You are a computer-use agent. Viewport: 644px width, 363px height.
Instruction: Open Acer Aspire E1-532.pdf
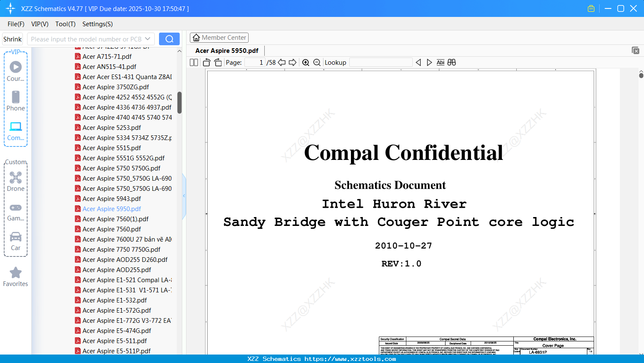point(111,300)
